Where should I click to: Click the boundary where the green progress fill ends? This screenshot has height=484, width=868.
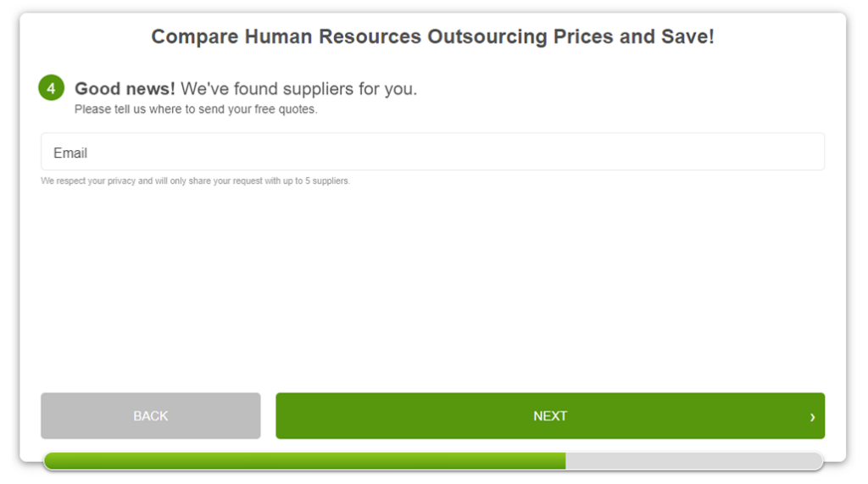point(565,461)
